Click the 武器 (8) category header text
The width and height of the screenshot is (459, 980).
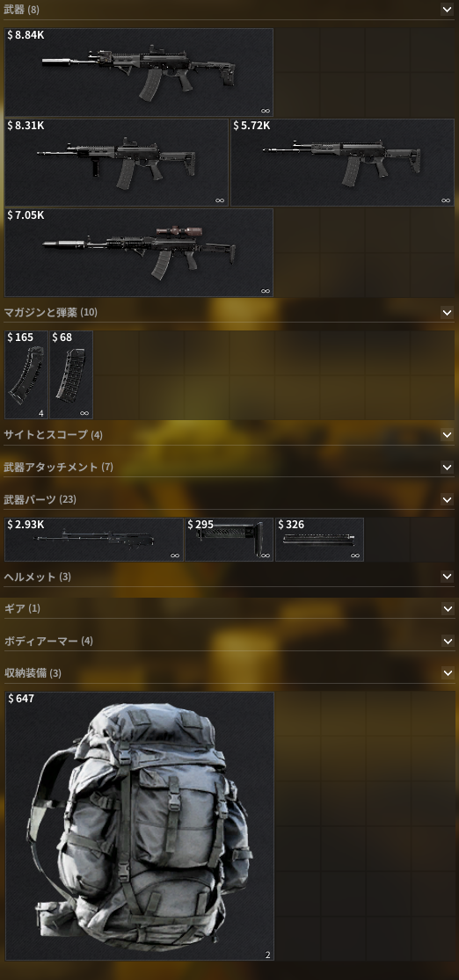(21, 10)
